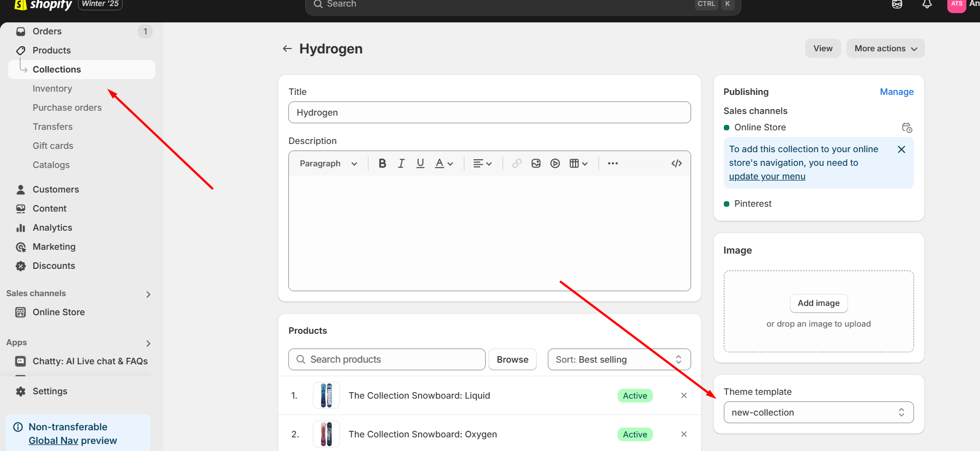Focus the Search products field
The image size is (980, 451).
[387, 359]
